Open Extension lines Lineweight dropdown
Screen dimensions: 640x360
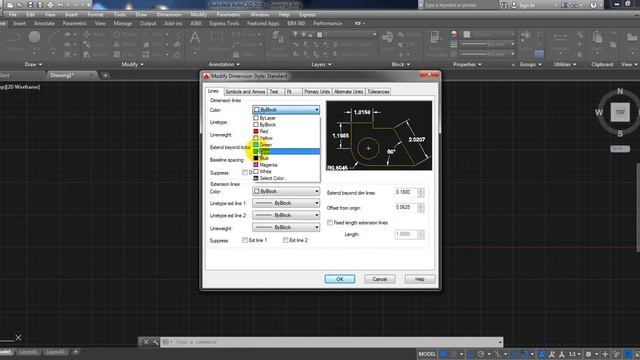286,227
